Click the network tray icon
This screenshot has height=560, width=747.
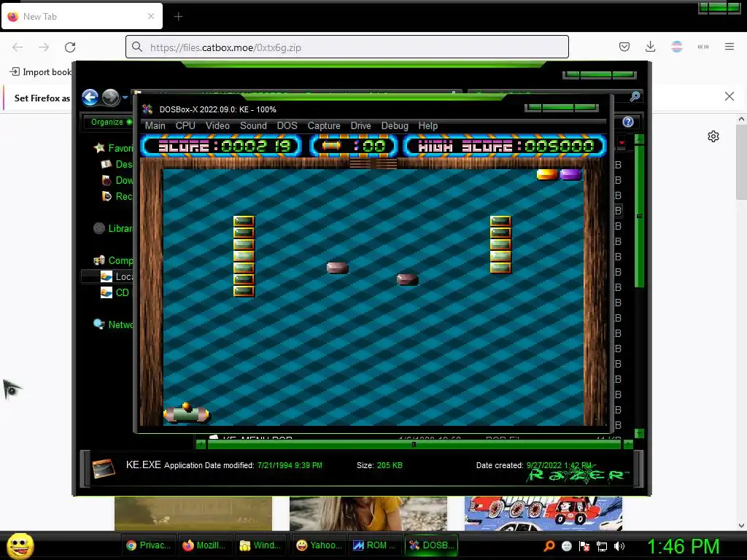(602, 545)
